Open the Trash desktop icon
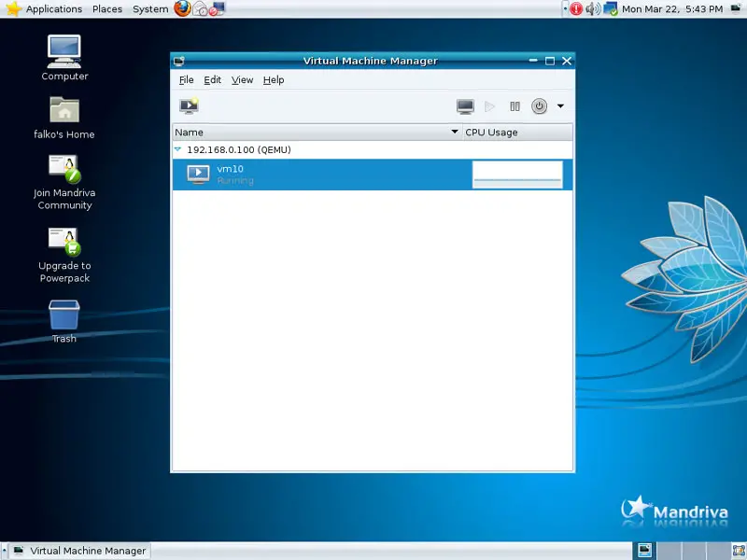747x560 pixels. pos(64,321)
